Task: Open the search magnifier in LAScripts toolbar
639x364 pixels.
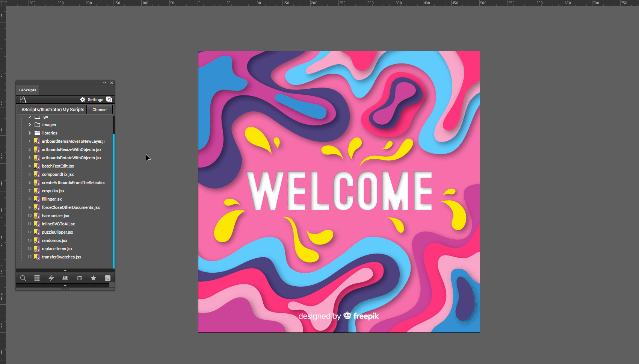Action: tap(23, 278)
